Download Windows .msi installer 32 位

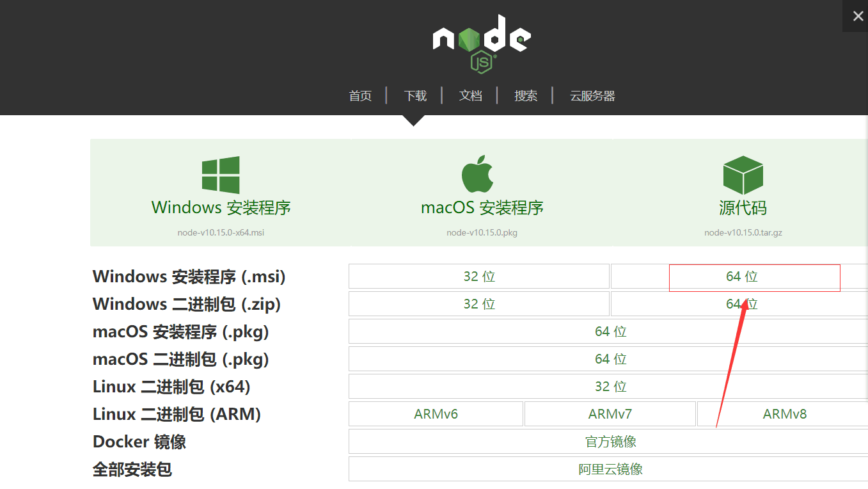479,277
